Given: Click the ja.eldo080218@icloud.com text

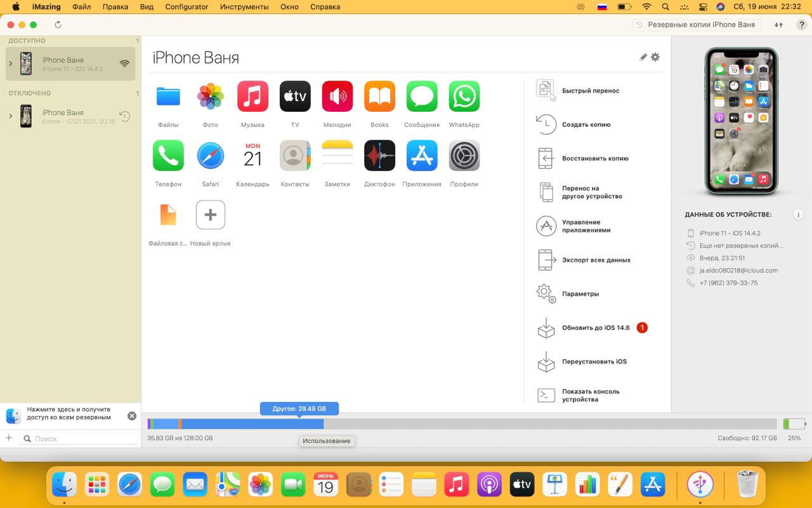Looking at the screenshot, I should tap(738, 271).
